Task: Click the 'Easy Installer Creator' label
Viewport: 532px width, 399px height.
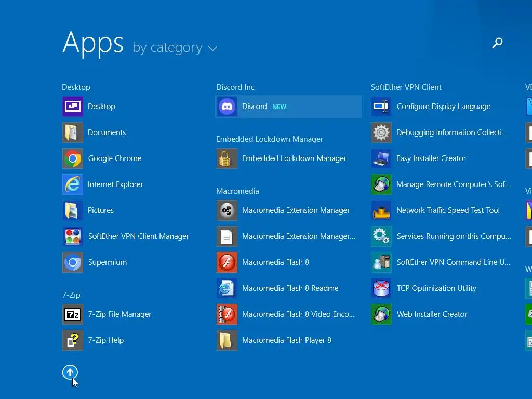Action: point(431,158)
